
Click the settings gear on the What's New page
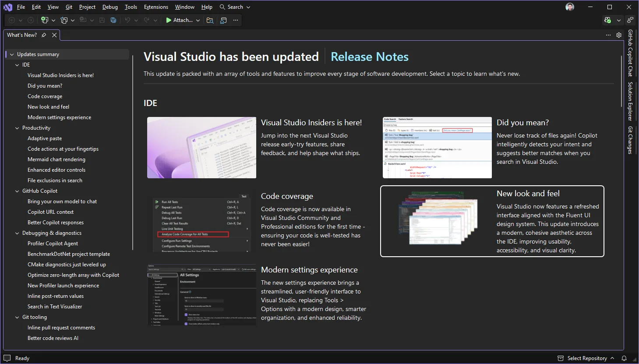point(619,35)
